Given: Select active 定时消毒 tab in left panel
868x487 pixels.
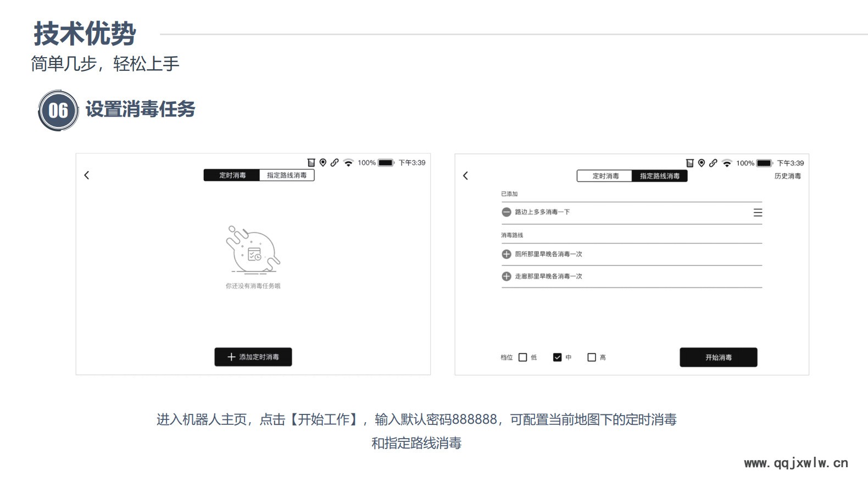Looking at the screenshot, I should click(232, 175).
